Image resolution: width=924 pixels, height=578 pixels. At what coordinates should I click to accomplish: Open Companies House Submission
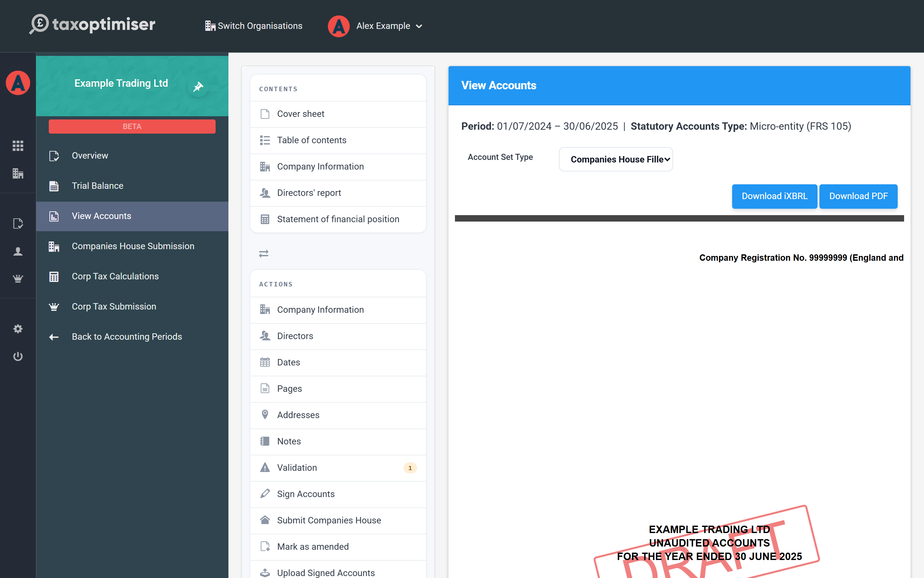click(132, 246)
